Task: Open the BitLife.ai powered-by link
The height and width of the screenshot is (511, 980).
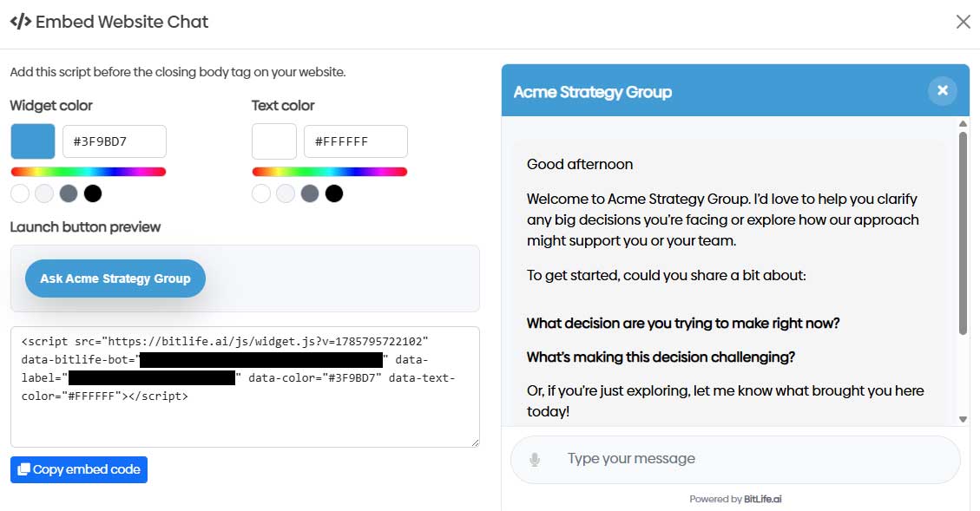Action: click(762, 499)
